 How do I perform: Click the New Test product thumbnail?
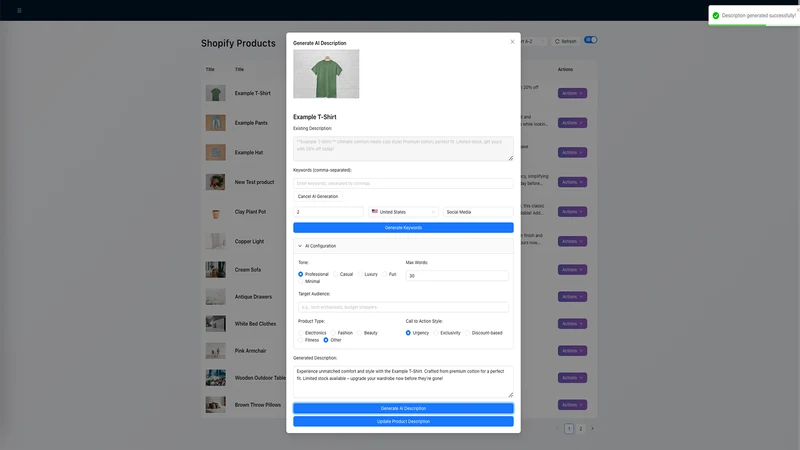pyautogui.click(x=215, y=182)
